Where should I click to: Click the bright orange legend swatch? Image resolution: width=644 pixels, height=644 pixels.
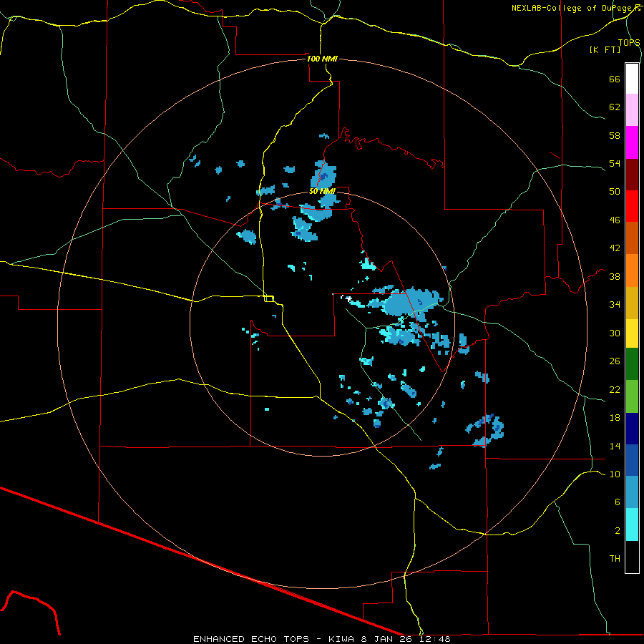click(632, 270)
